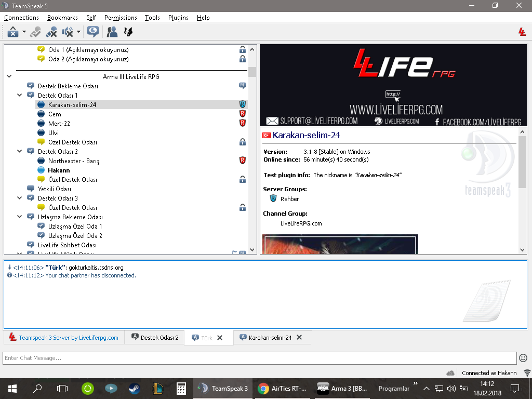
Task: Click the lock icon on Oda 1 row
Action: pyautogui.click(x=243, y=49)
